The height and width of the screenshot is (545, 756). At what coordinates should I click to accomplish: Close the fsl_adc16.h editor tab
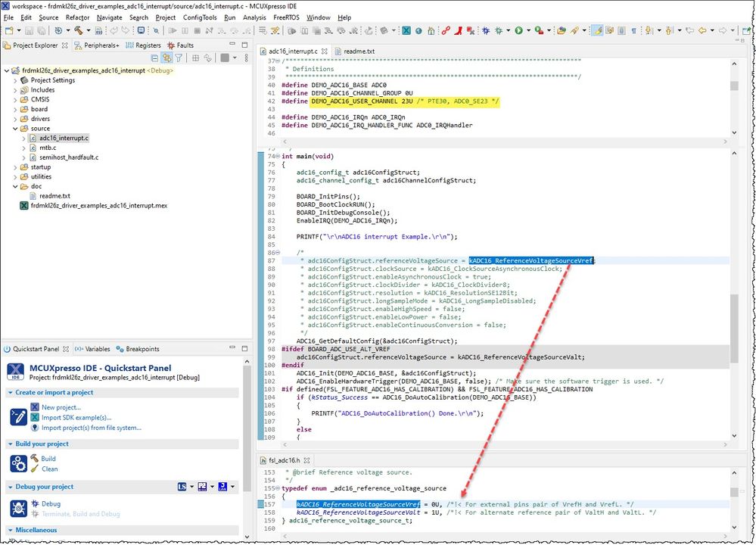306,460
